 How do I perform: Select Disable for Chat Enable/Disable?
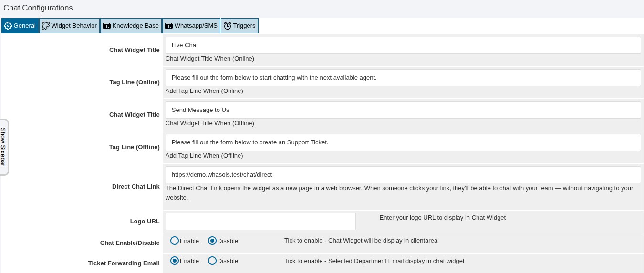click(x=212, y=241)
